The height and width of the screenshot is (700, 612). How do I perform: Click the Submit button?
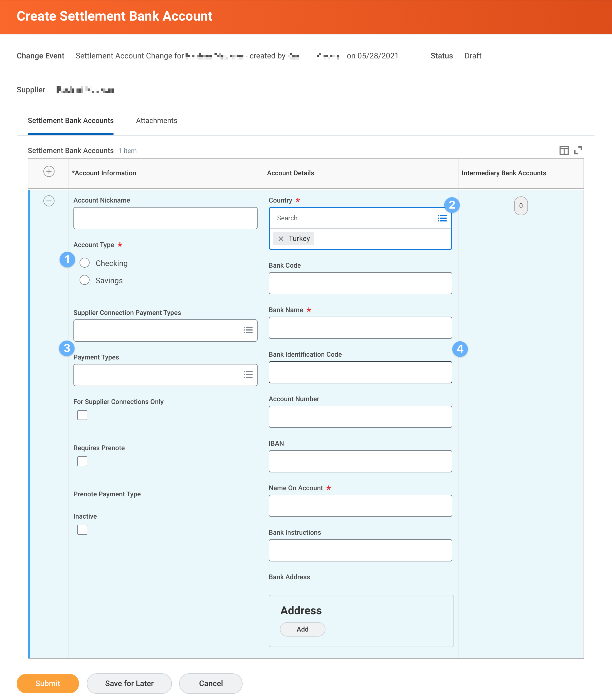[48, 683]
